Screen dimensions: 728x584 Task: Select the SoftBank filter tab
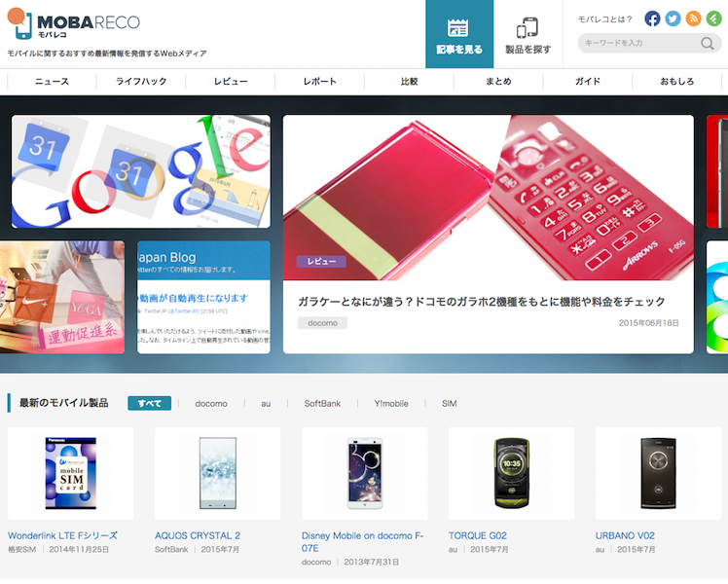(x=322, y=404)
